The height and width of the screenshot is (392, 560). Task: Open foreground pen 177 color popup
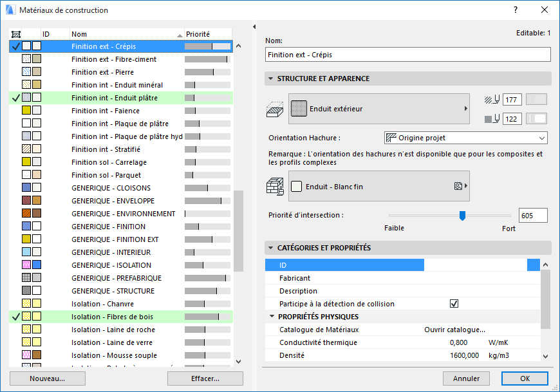pos(536,99)
